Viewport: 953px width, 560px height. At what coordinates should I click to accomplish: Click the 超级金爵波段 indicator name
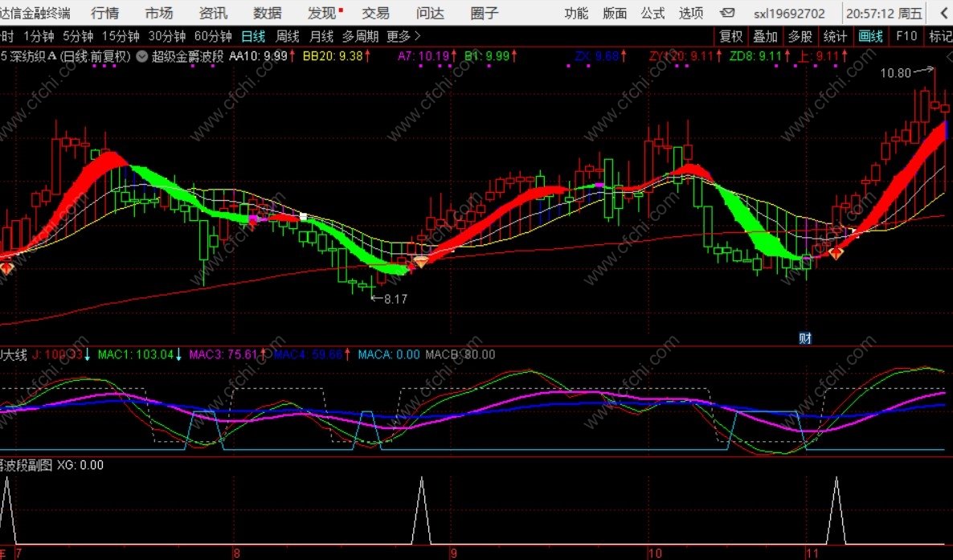[x=188, y=56]
